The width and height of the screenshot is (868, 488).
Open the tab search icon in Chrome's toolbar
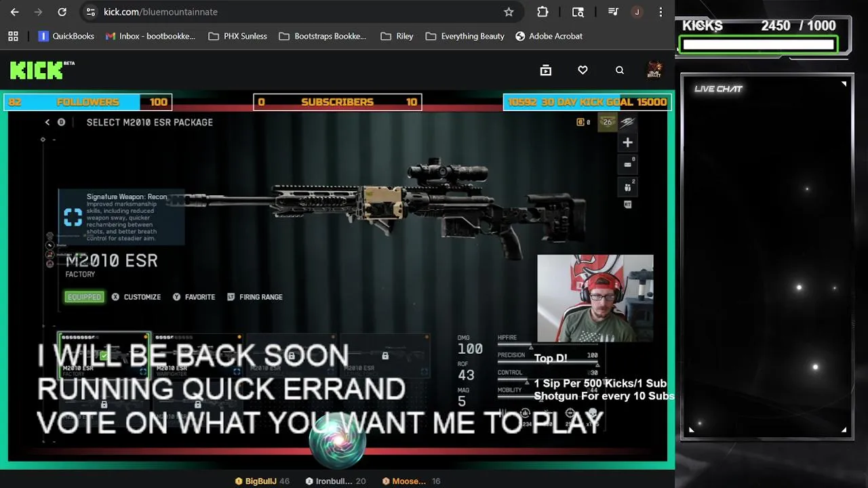tap(578, 12)
